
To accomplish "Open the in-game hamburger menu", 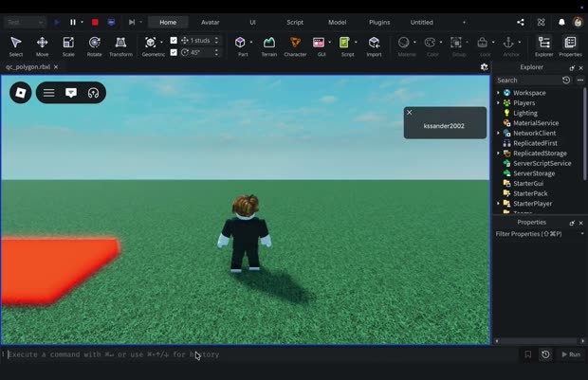I will coord(48,93).
